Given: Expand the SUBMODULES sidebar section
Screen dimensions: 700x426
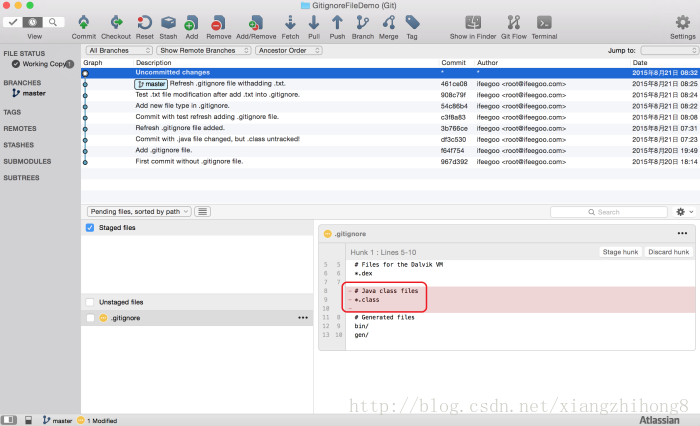Looking at the screenshot, I should tap(27, 161).
